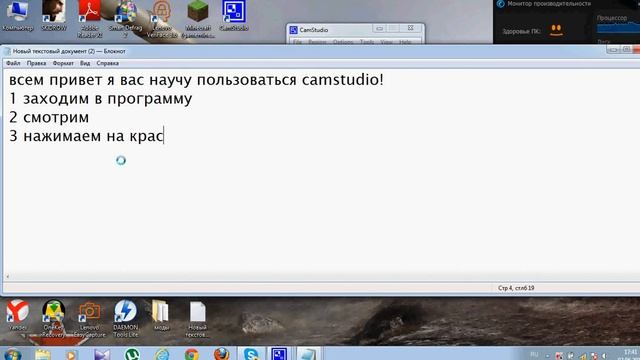Launch the Minecraft desktop icon
The height and width of the screenshot is (360, 640).
[198, 19]
